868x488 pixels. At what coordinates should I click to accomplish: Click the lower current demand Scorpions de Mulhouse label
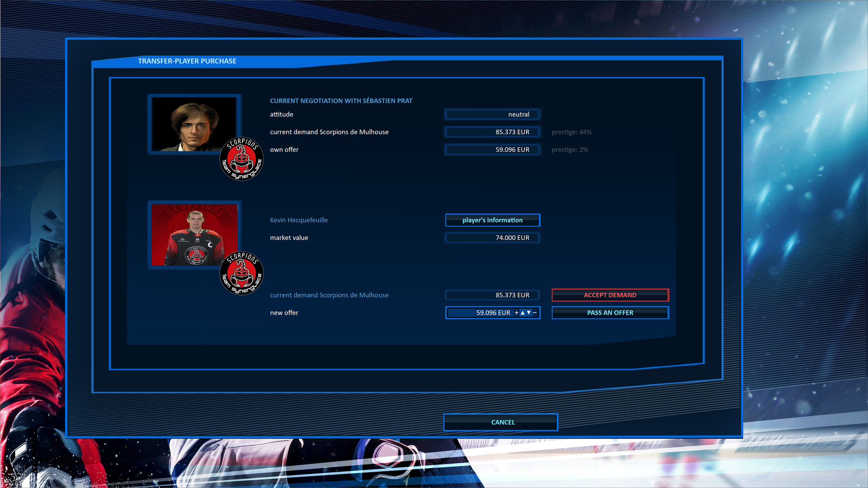coord(329,295)
